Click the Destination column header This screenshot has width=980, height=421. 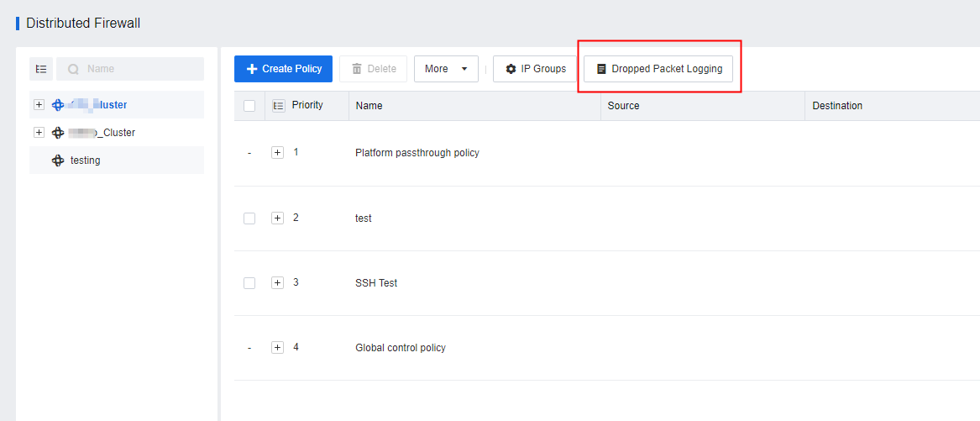click(x=893, y=106)
